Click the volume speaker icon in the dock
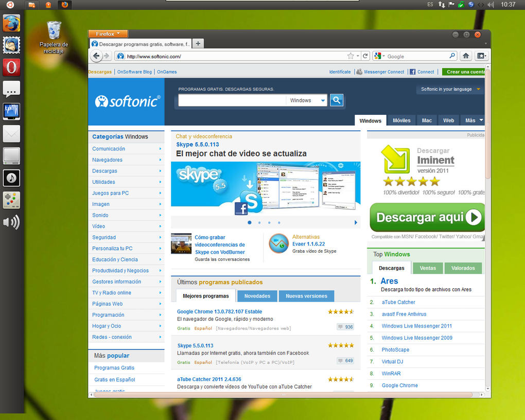525x420 pixels. pyautogui.click(x=11, y=222)
